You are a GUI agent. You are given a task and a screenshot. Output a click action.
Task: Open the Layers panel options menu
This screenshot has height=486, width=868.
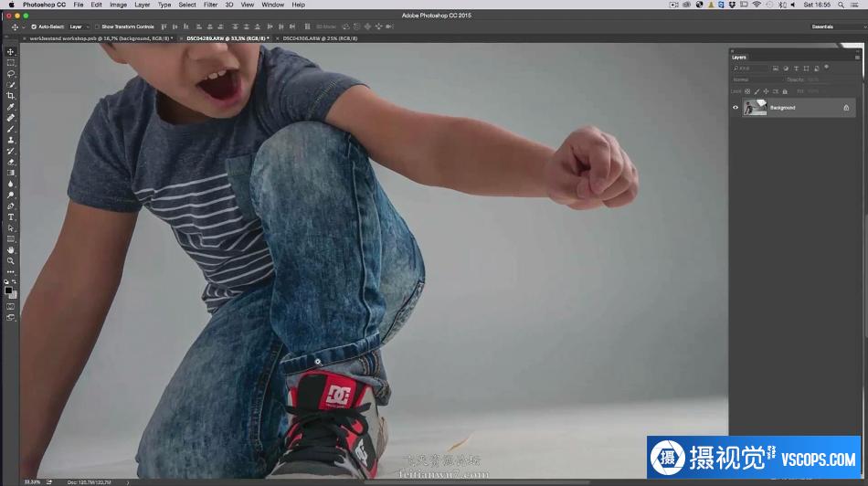coord(857,58)
